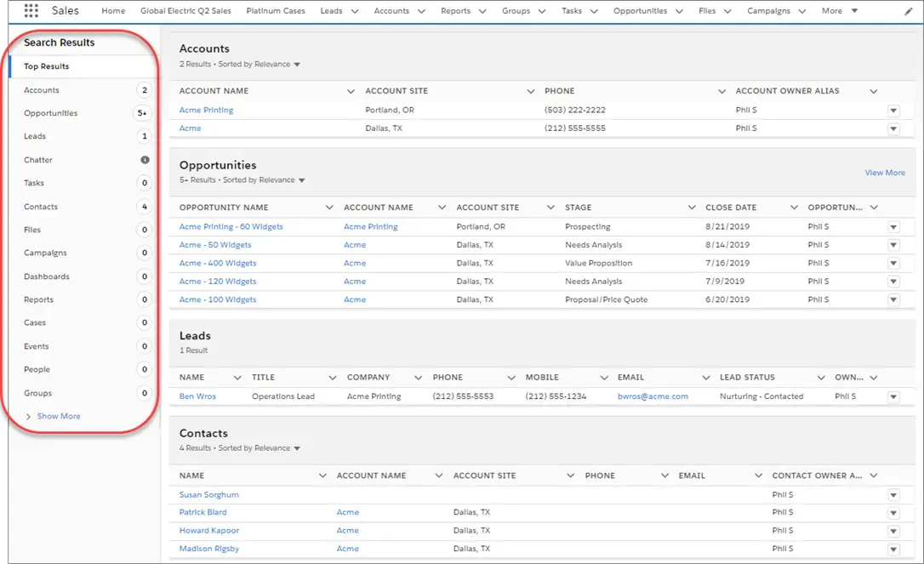
Task: Open row actions for Dallas, TX Acme account
Action: (x=893, y=129)
